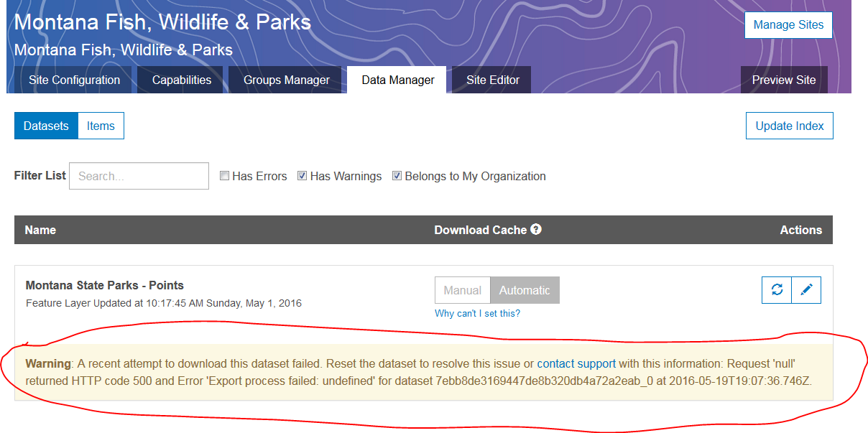Open the Site Configuration tab

tap(74, 80)
